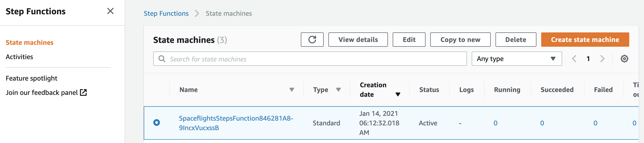Sort by Name column arrow
This screenshot has width=644, height=143.
(x=292, y=90)
